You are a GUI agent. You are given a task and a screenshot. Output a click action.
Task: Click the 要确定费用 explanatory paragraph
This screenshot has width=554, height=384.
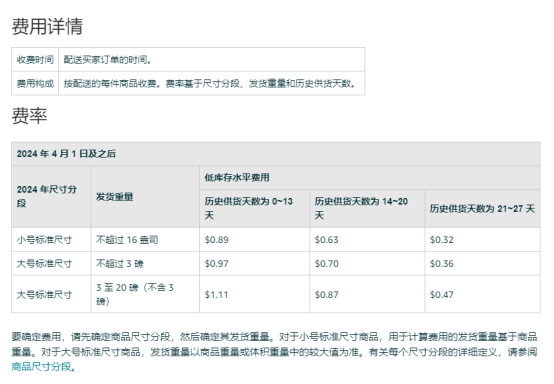pos(274,351)
